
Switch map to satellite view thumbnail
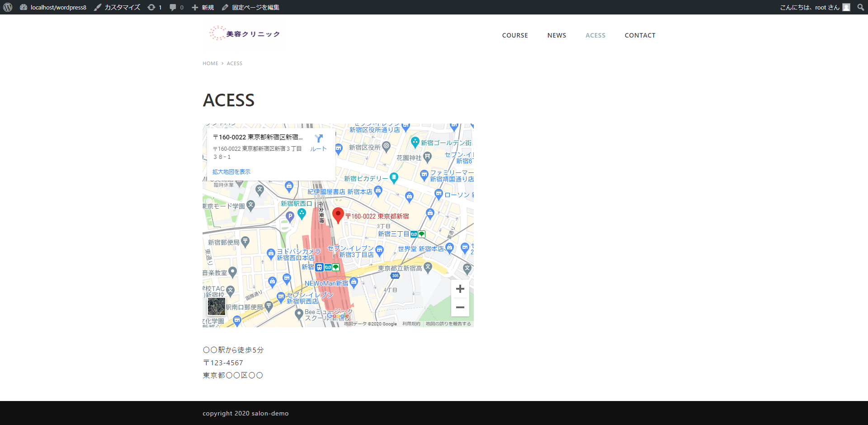216,306
